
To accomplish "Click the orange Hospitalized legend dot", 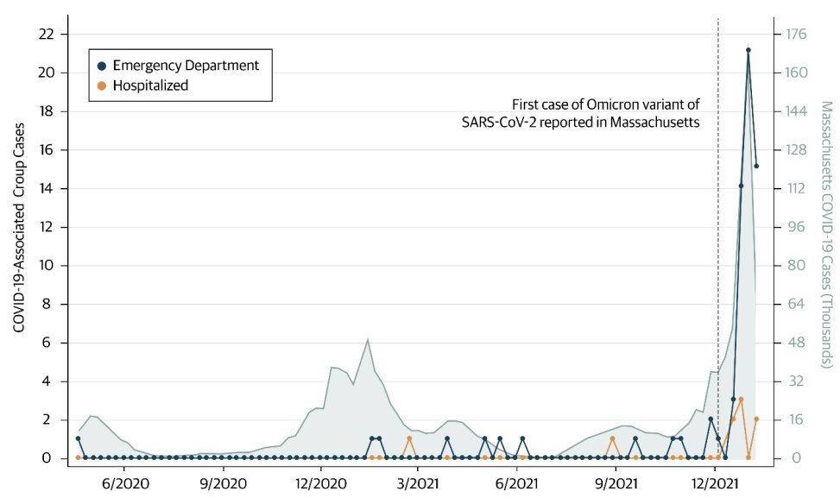I will (102, 85).
